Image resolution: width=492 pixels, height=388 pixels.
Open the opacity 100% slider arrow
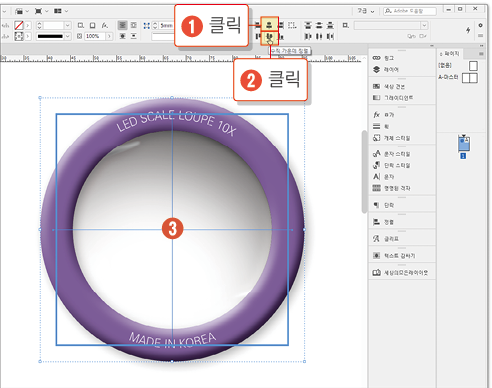(x=109, y=36)
